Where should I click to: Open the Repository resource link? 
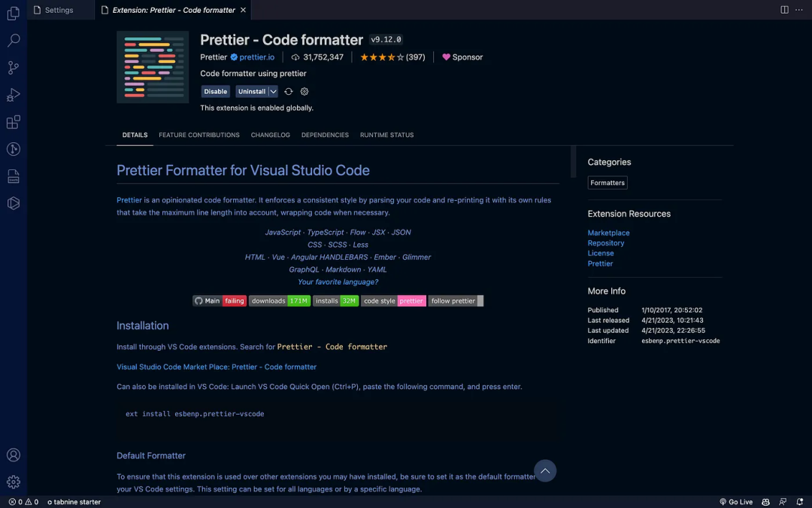pos(606,243)
